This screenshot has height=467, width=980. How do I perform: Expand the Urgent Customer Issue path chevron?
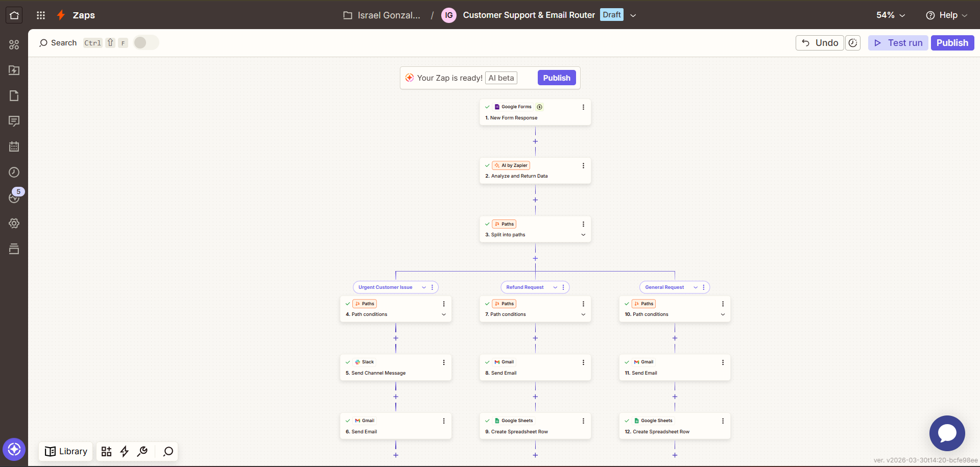(424, 287)
